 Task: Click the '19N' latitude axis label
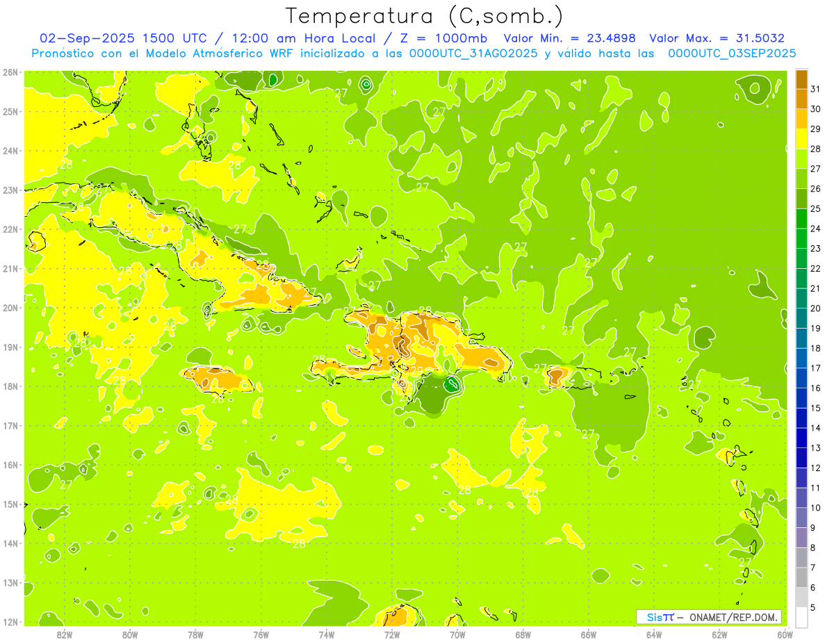[11, 347]
